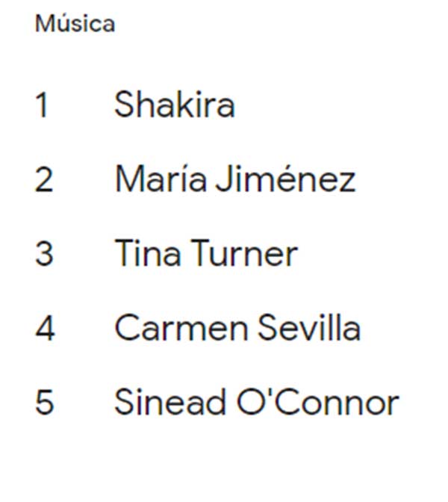The height and width of the screenshot is (502, 448).
Task: Click the capital S starting Shakira
Action: point(123,105)
